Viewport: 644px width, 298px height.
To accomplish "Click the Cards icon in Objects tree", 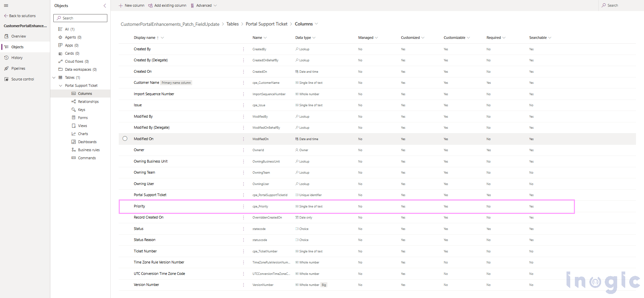I will (x=60, y=53).
